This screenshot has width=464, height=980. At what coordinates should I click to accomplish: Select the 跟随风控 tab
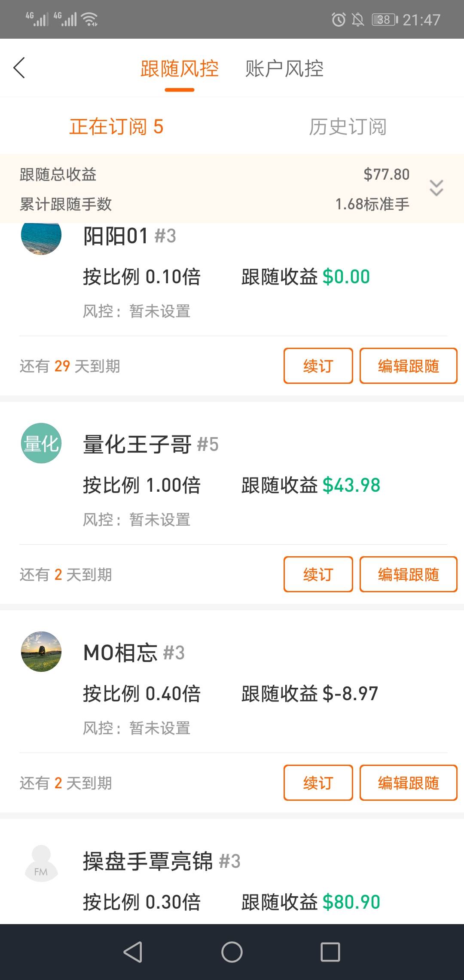tap(180, 69)
